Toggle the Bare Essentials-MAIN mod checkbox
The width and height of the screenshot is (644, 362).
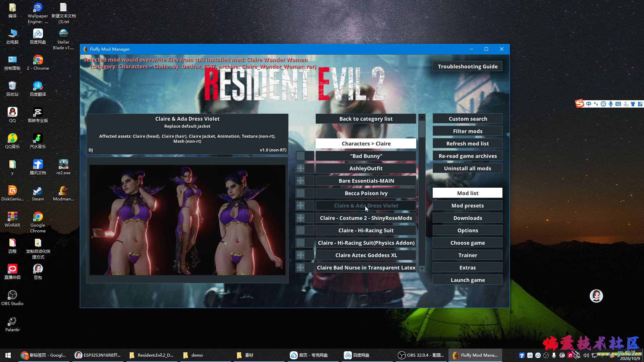point(301,181)
